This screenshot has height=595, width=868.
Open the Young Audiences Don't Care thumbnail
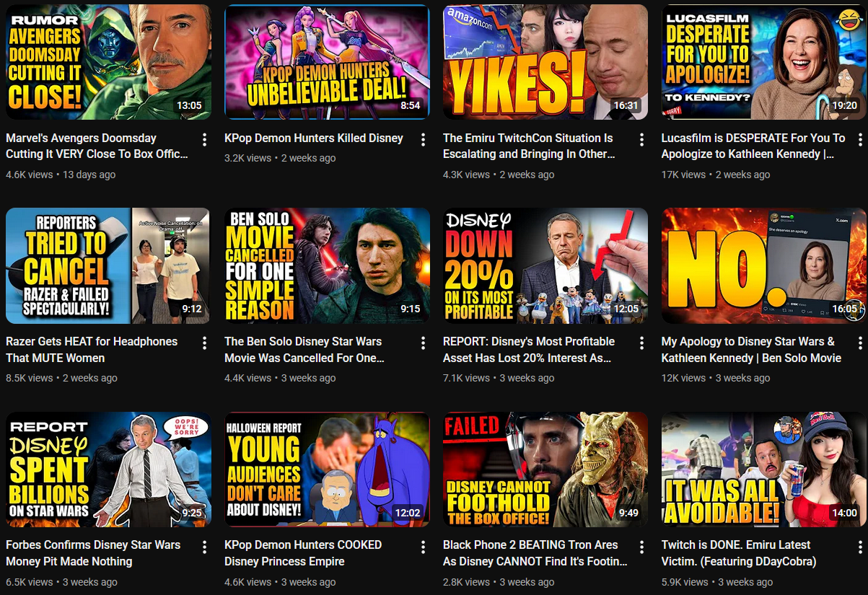(x=327, y=470)
